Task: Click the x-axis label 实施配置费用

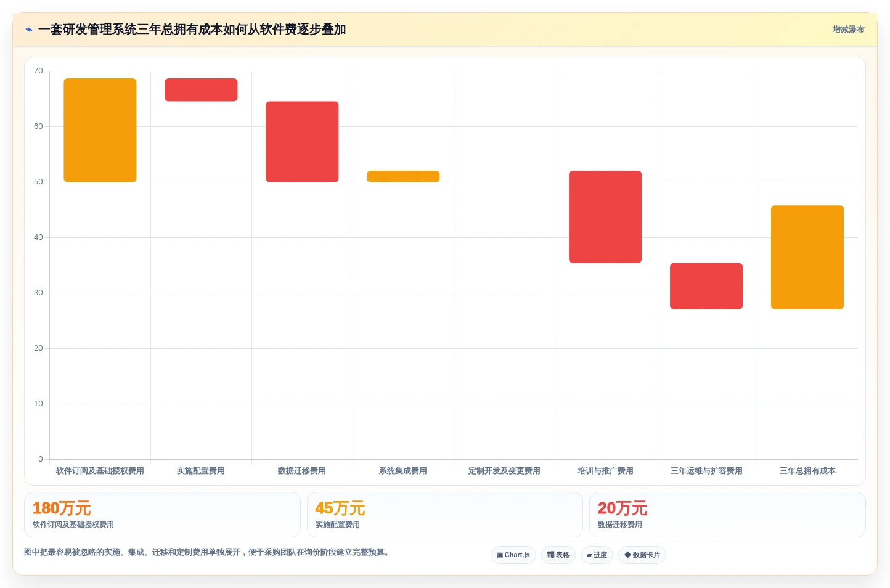Action: (201, 471)
